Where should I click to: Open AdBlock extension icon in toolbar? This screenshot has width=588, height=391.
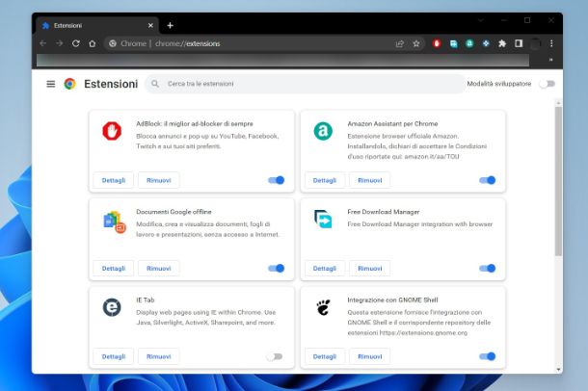click(437, 43)
